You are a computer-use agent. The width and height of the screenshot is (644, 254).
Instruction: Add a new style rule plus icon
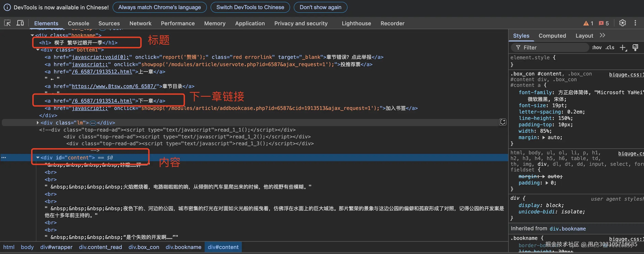coord(623,47)
